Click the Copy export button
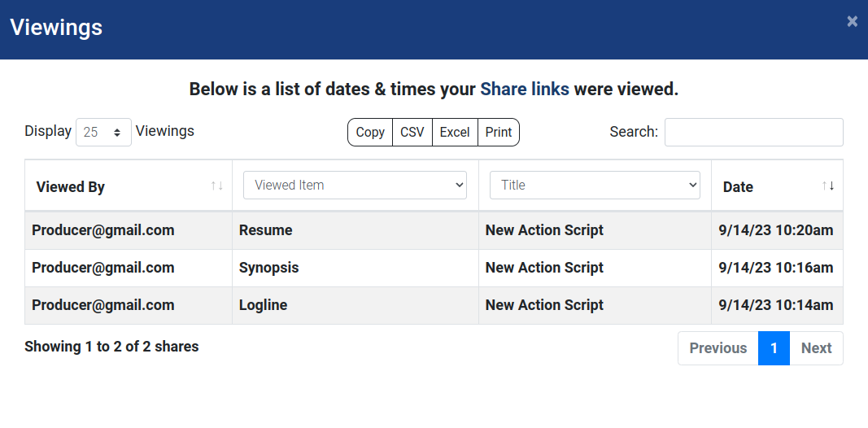Viewport: 868px width, 428px height. (370, 132)
